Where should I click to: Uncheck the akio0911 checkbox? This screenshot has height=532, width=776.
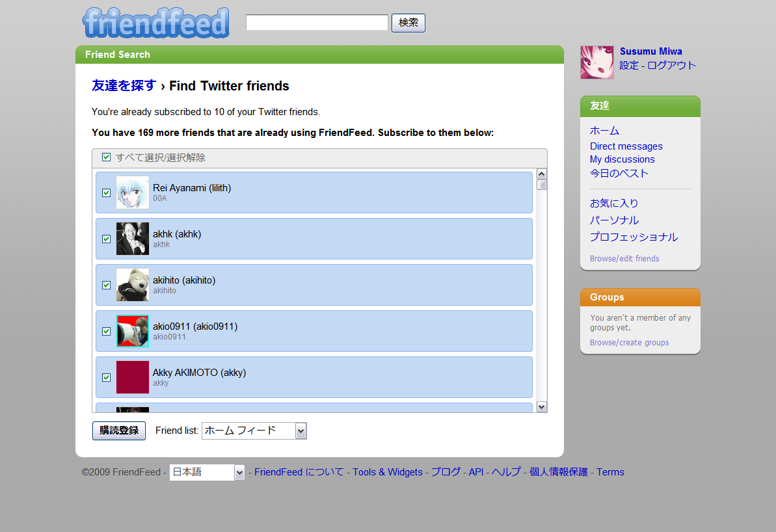coord(106,331)
